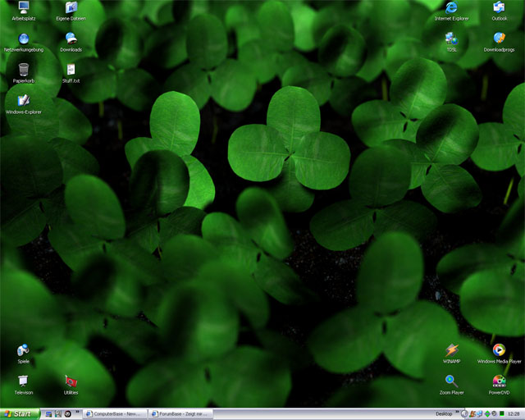The image size is (525, 420).
Task: Select the Downloads desktop icon
Action: click(x=71, y=43)
